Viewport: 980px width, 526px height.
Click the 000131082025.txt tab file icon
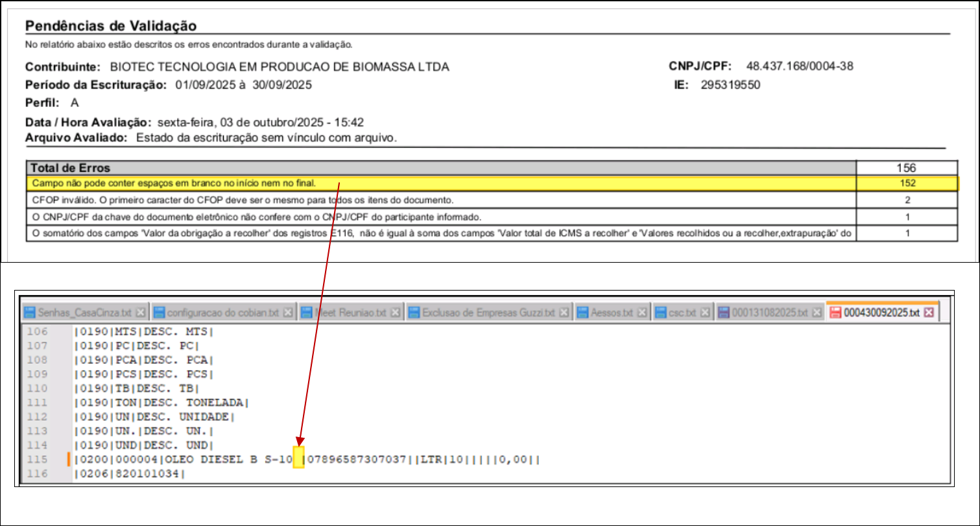point(724,313)
